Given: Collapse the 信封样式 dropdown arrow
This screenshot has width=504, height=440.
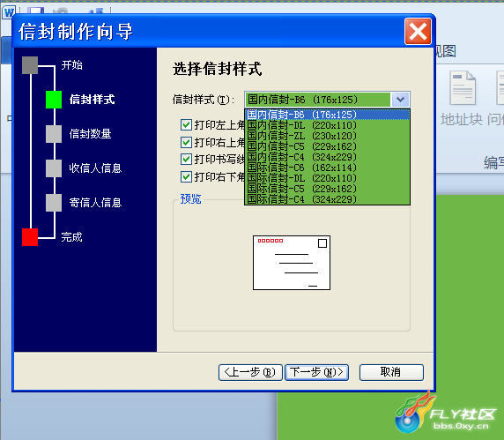Looking at the screenshot, I should pyautogui.click(x=400, y=100).
